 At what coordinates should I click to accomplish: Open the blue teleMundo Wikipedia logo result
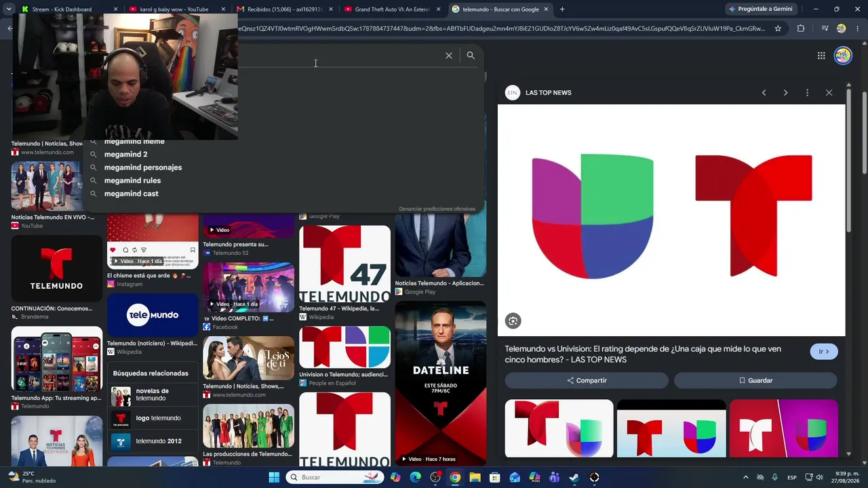click(153, 314)
